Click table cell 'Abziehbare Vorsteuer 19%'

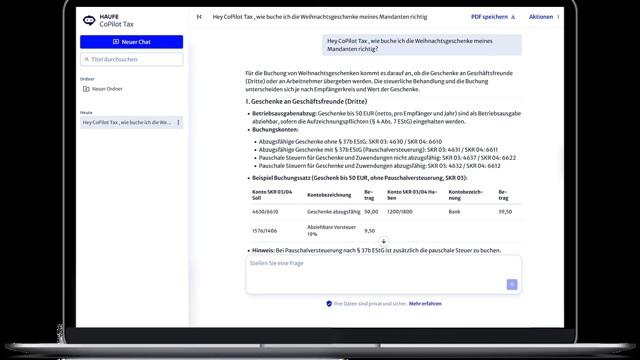(331, 231)
